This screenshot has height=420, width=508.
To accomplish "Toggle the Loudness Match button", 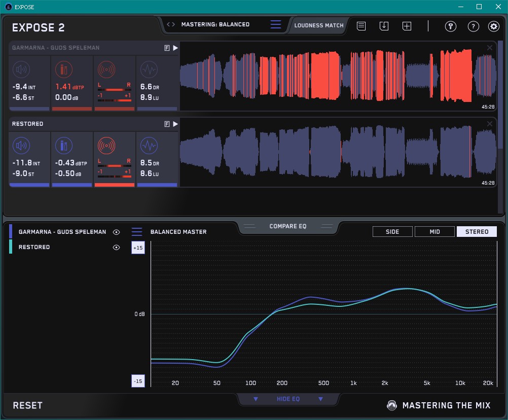I will [x=319, y=25].
